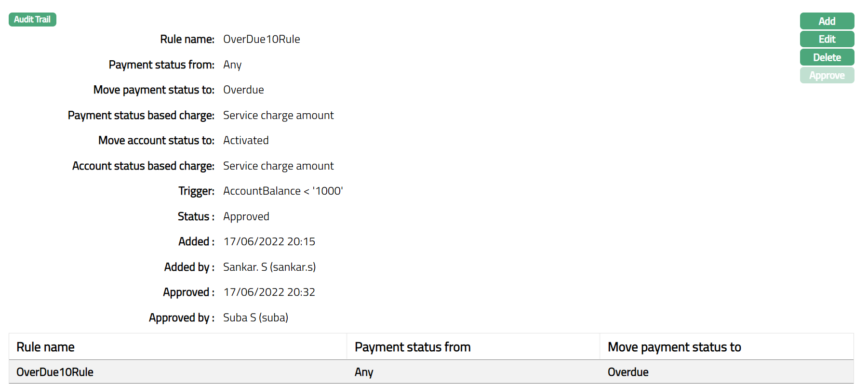This screenshot has width=868, height=384.
Task: Click the Trigger value AccountBalance < '1000'
Action: (x=283, y=191)
